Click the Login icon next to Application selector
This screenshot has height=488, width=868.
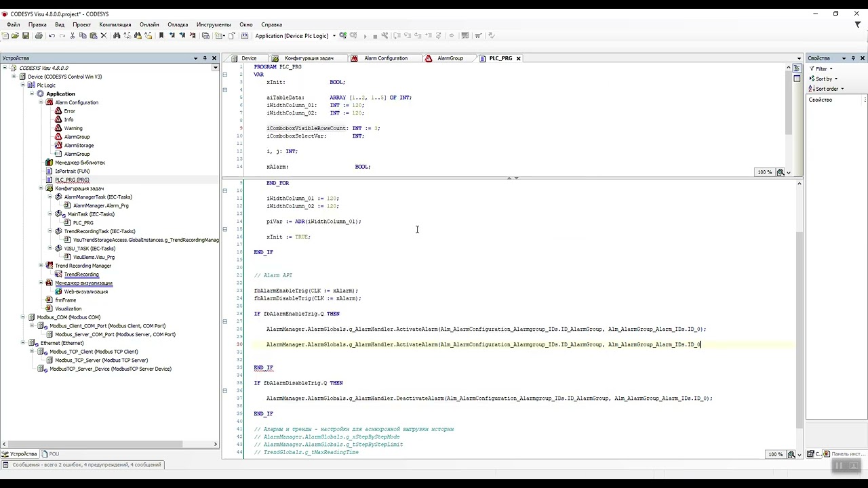[x=343, y=36]
